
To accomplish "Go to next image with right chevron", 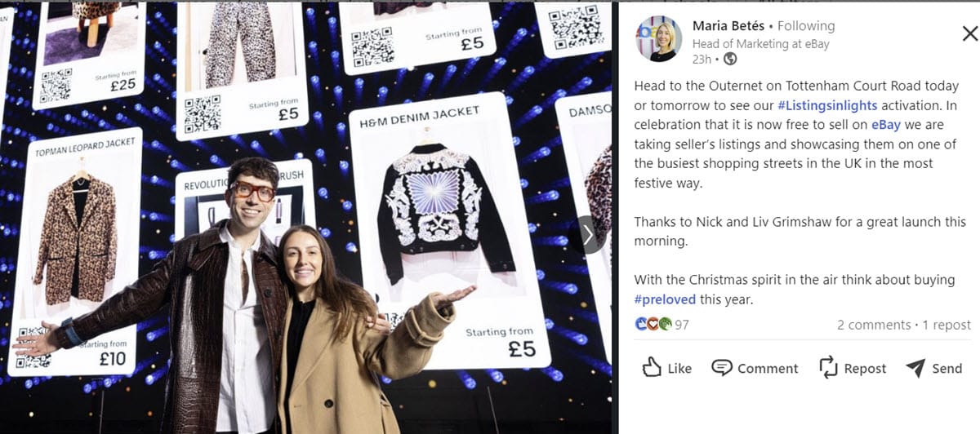I will click(588, 235).
